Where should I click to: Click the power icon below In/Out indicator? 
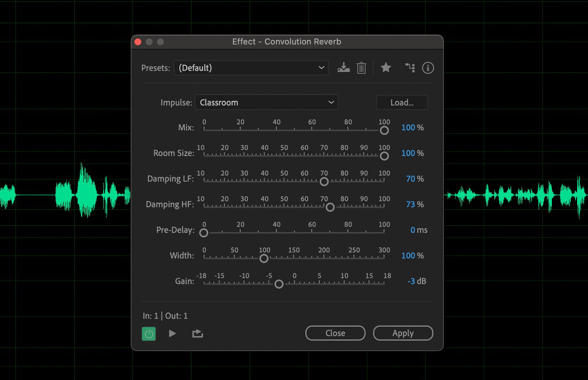pos(149,333)
